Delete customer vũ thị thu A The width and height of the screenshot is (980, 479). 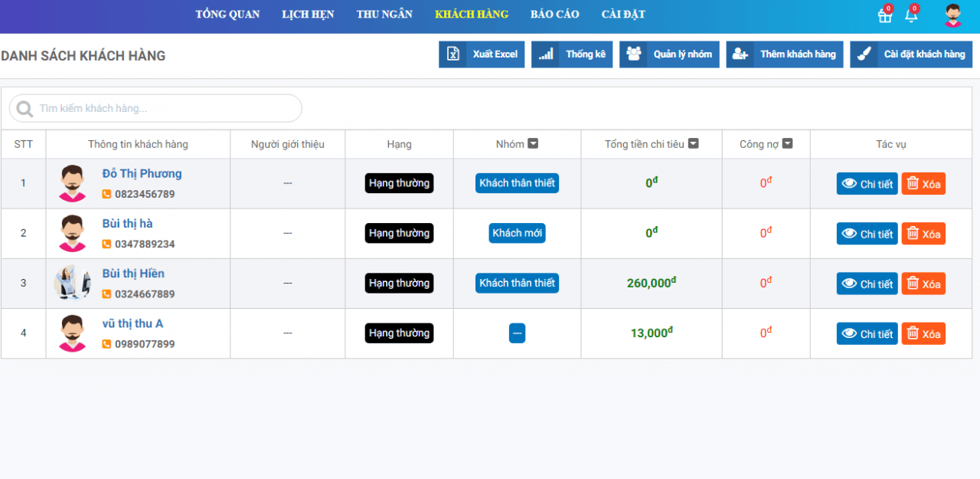tap(923, 334)
